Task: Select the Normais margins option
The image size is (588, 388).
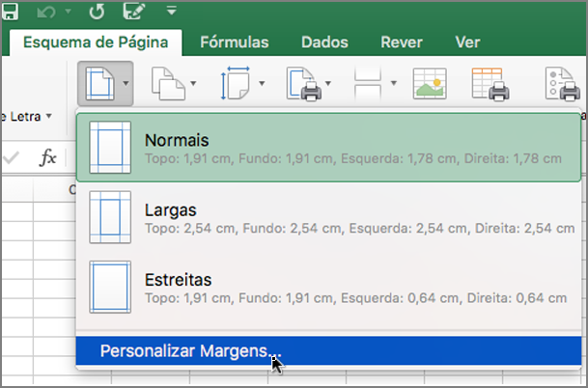Action: click(x=329, y=148)
